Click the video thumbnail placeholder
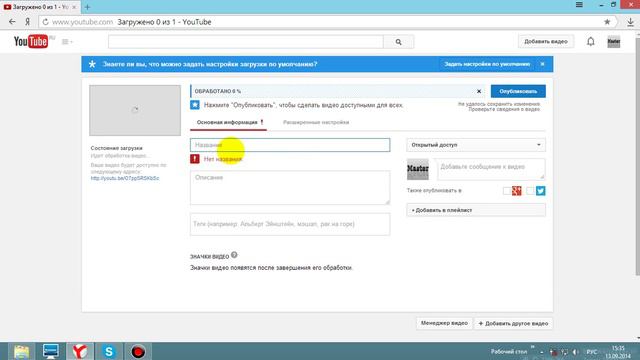The width and height of the screenshot is (640, 360). pos(135,110)
